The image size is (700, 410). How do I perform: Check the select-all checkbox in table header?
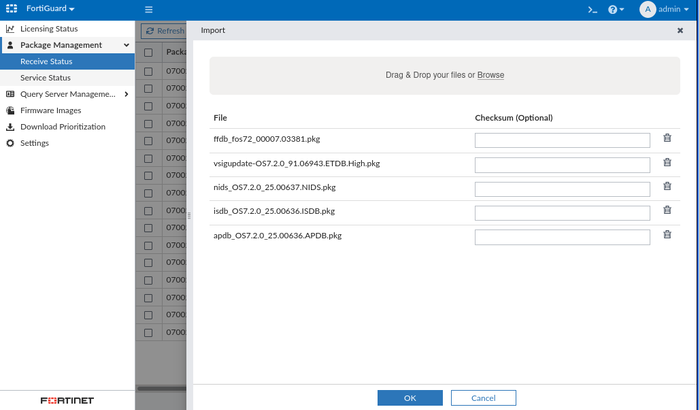point(149,52)
